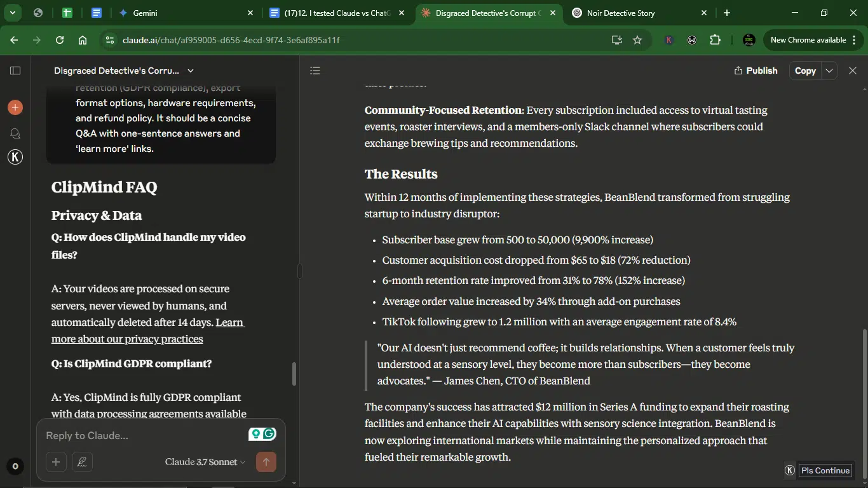Click The Results heading in artifact
This screenshot has width=868, height=488.
click(x=401, y=174)
